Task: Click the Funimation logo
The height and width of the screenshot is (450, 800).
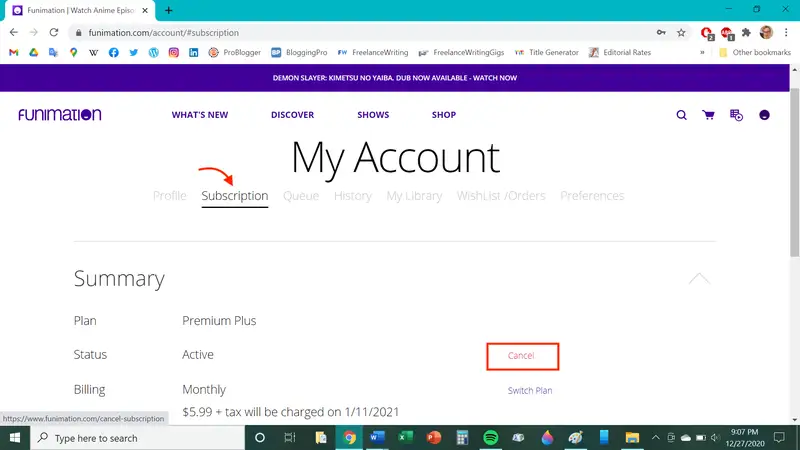Action: click(59, 115)
